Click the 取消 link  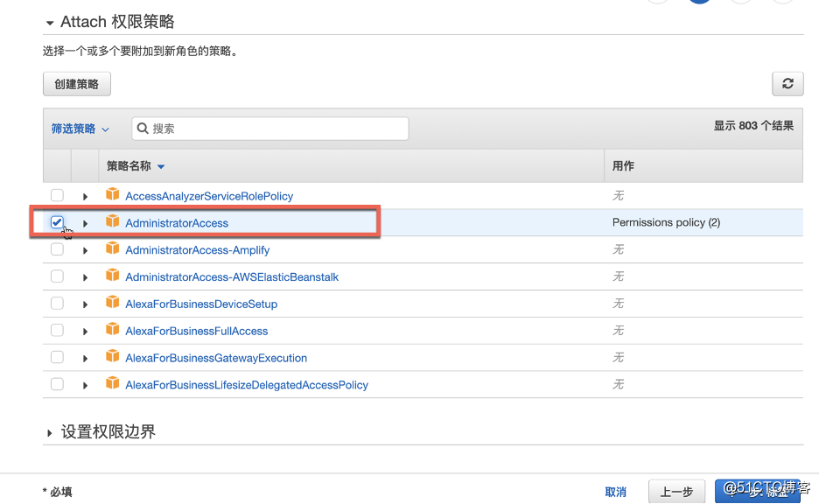pyautogui.click(x=615, y=492)
